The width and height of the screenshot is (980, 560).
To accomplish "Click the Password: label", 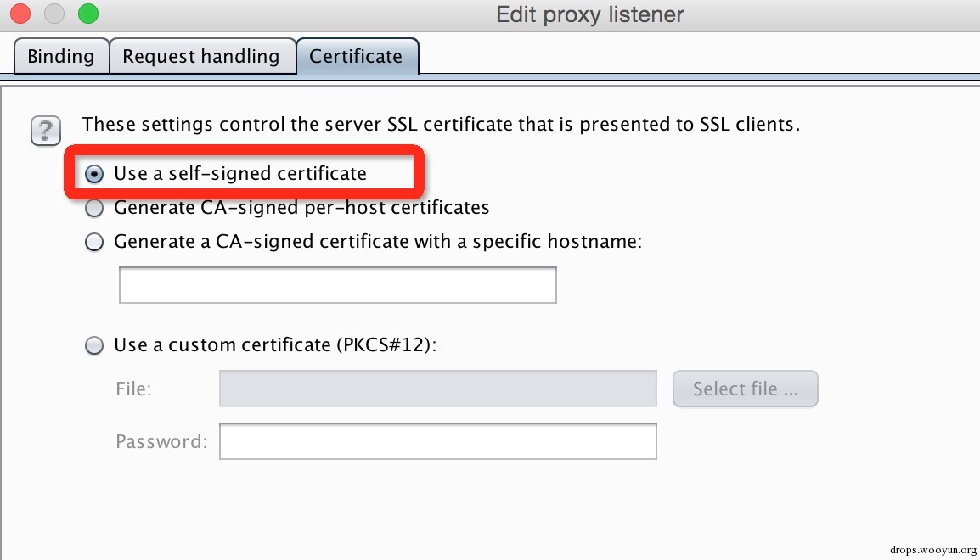I will pos(161,441).
